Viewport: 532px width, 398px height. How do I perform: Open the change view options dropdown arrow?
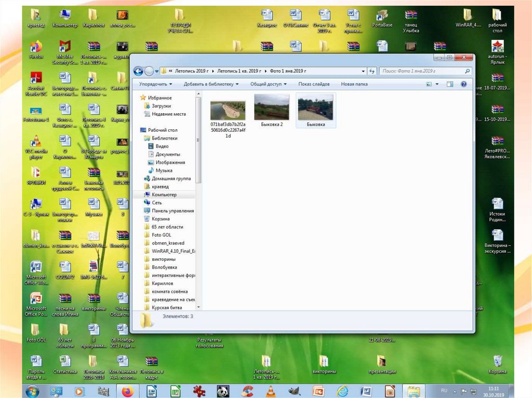coord(437,84)
